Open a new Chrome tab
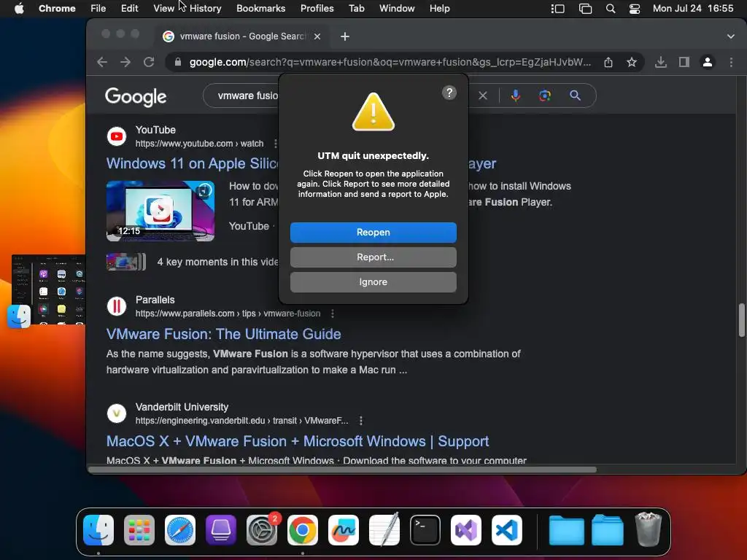Screen dimensions: 747x560 [345, 36]
